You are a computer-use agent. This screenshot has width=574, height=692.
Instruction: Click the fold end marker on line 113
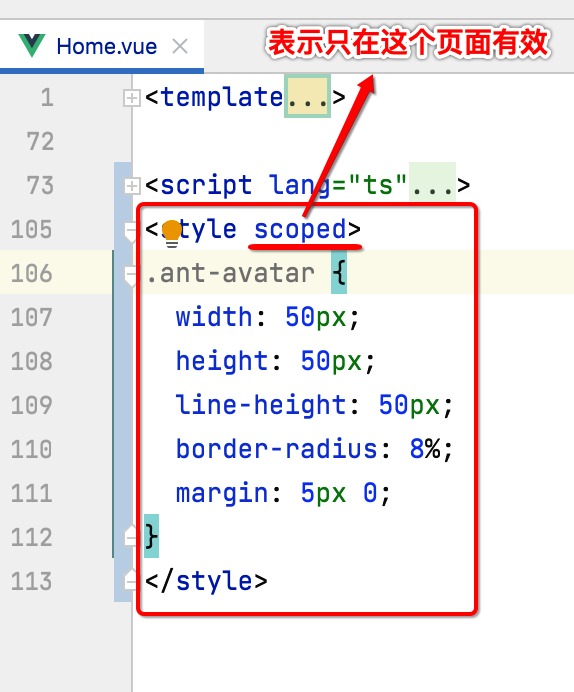click(131, 579)
